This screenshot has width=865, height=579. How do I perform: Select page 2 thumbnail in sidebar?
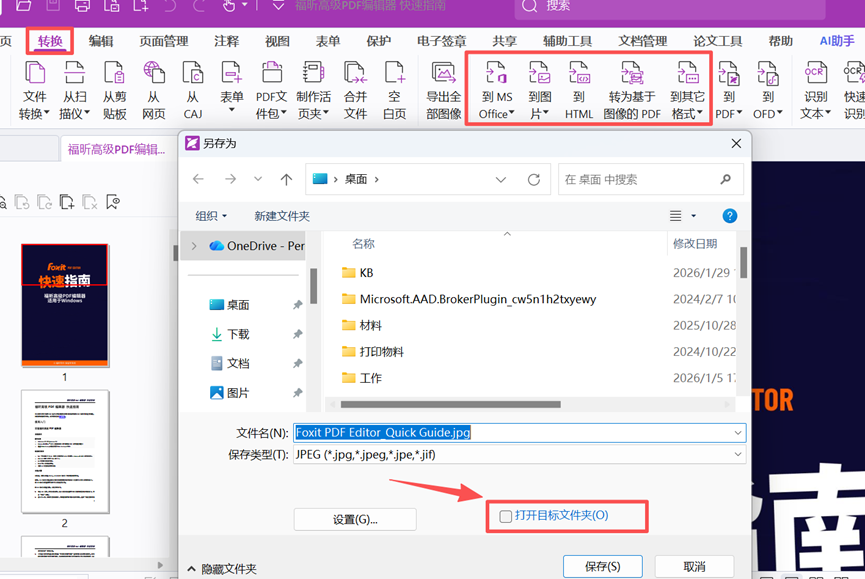[65, 451]
